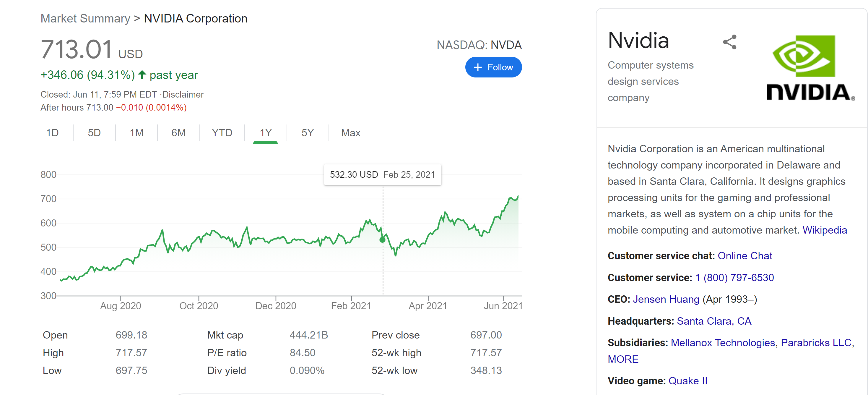Image resolution: width=868 pixels, height=395 pixels.
Task: Click the 300 y-axis label
Action: (48, 296)
